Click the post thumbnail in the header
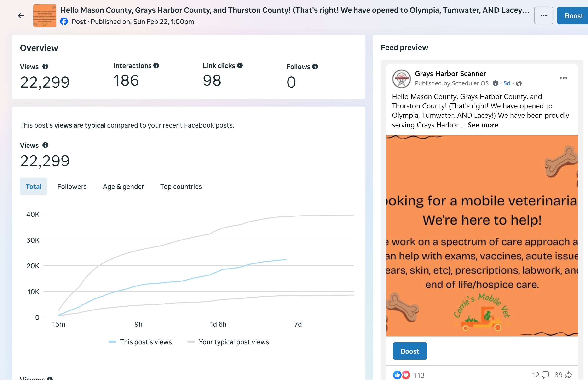This screenshot has height=380, width=588. pyautogui.click(x=45, y=16)
